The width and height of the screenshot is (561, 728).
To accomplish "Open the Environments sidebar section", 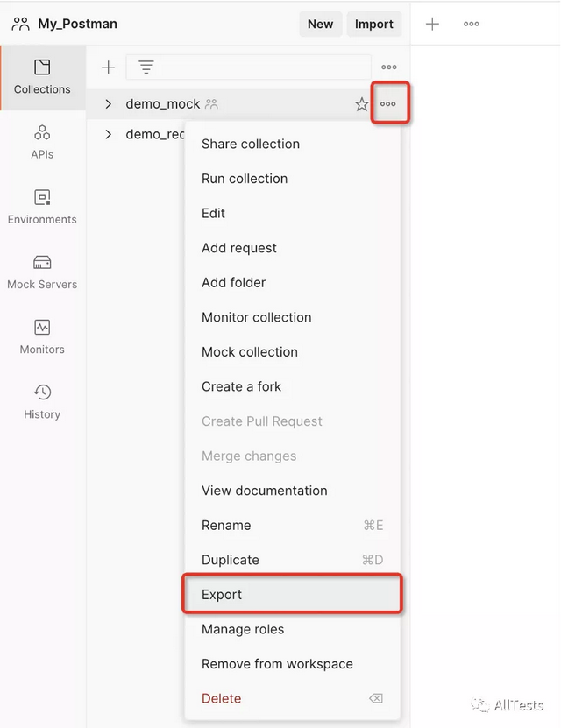I will tap(42, 207).
